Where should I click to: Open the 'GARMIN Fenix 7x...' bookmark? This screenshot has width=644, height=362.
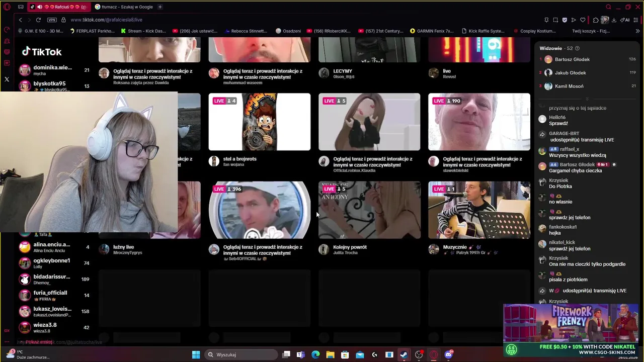(x=432, y=31)
